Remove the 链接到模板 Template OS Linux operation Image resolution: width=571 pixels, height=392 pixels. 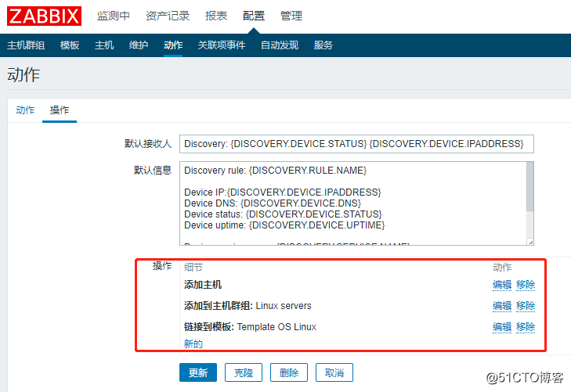[526, 327]
